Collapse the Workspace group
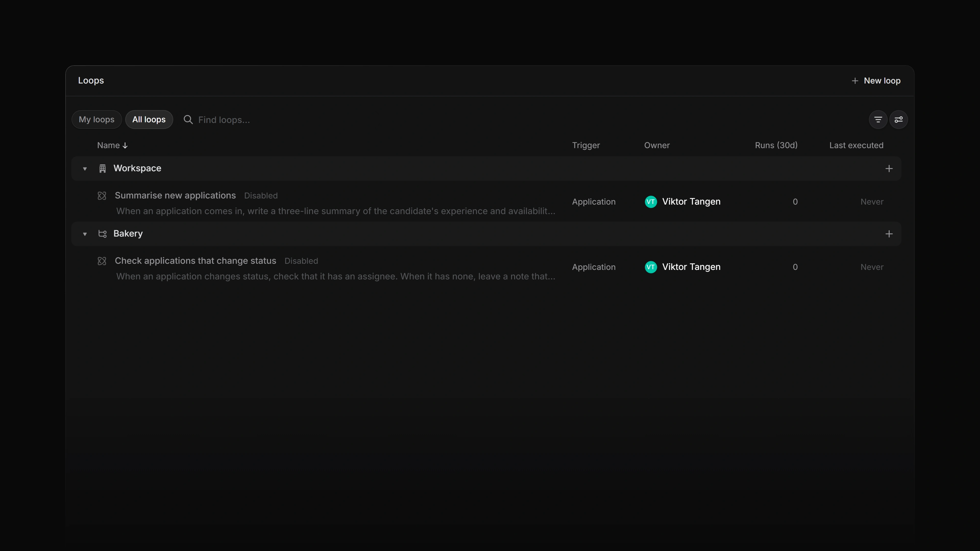This screenshot has height=551, width=980. [x=85, y=169]
